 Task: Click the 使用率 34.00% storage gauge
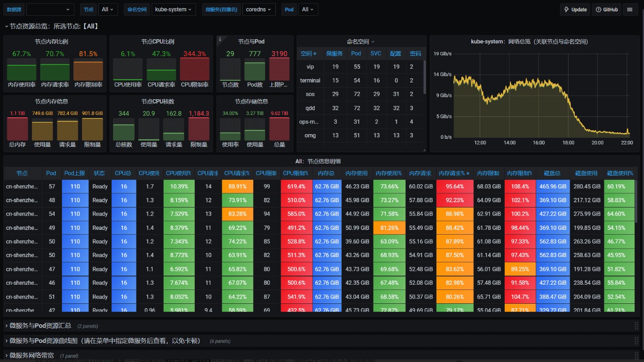pos(230,129)
